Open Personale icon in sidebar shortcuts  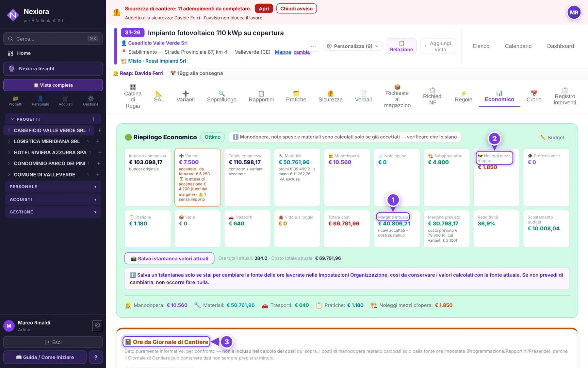coord(41,101)
